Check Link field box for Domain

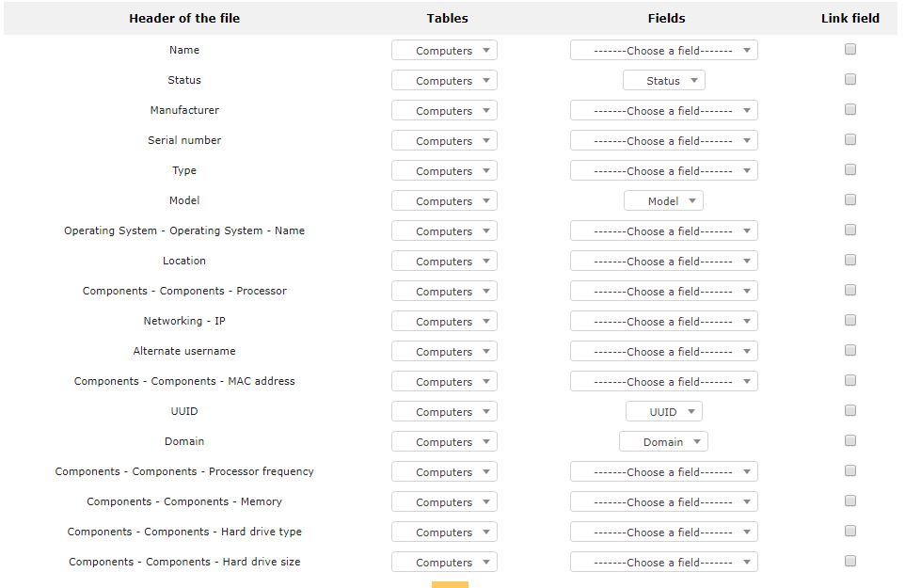pyautogui.click(x=850, y=440)
